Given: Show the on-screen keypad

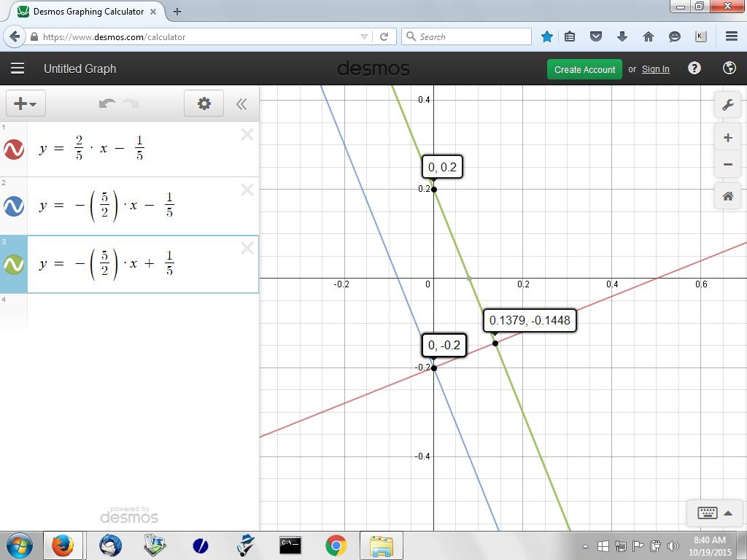Looking at the screenshot, I should coord(715,513).
